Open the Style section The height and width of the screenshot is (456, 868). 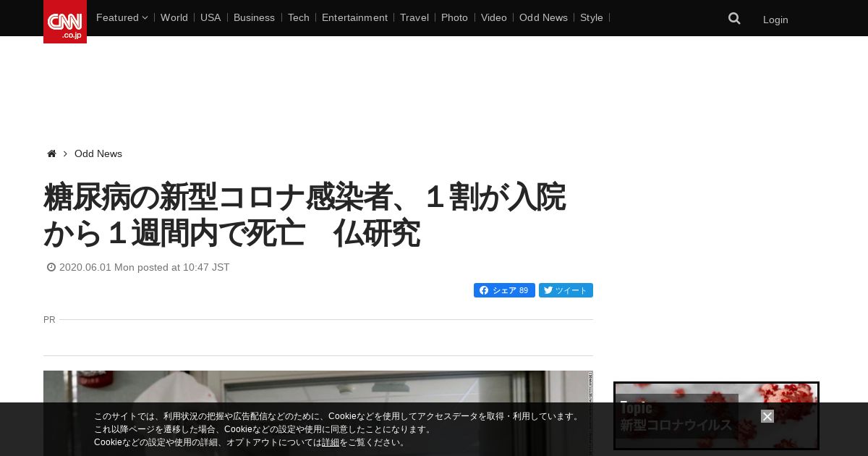click(x=592, y=17)
